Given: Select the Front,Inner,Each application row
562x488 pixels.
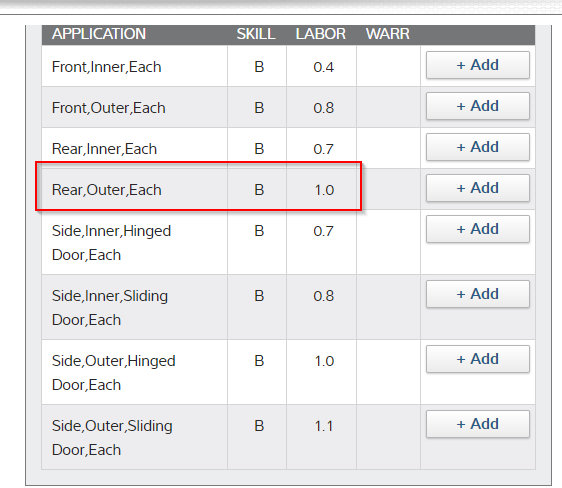Looking at the screenshot, I should [288, 66].
